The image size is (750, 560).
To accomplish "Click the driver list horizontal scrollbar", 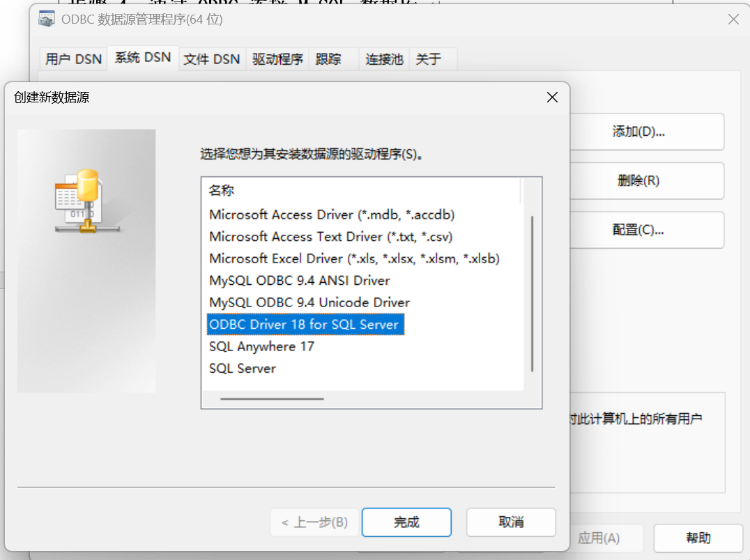I will tap(272, 398).
